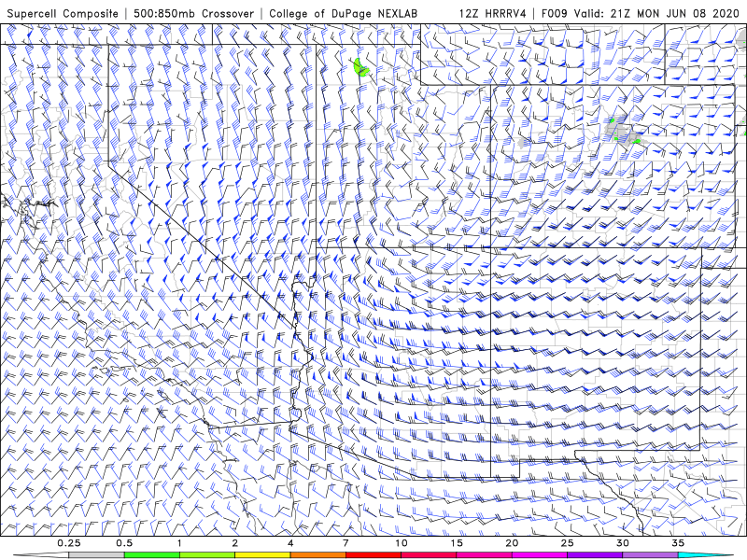The image size is (747, 560).
Task: Click the legend value 20
Action: pos(512,543)
